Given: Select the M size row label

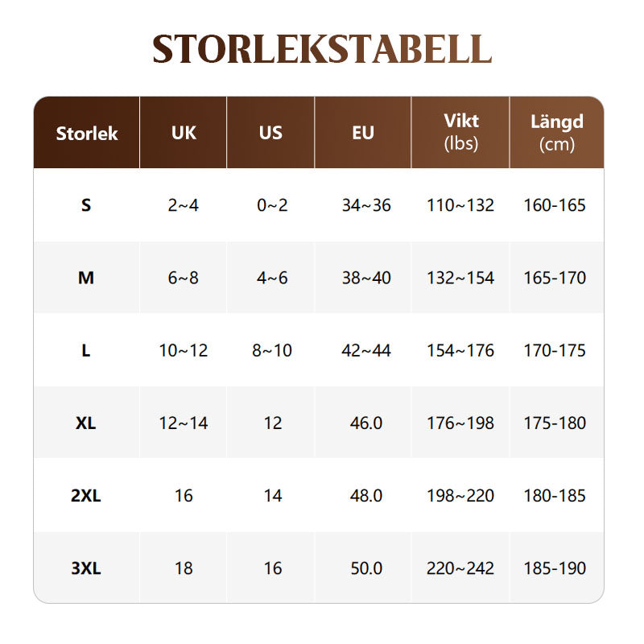Looking at the screenshot, I should click(86, 278).
